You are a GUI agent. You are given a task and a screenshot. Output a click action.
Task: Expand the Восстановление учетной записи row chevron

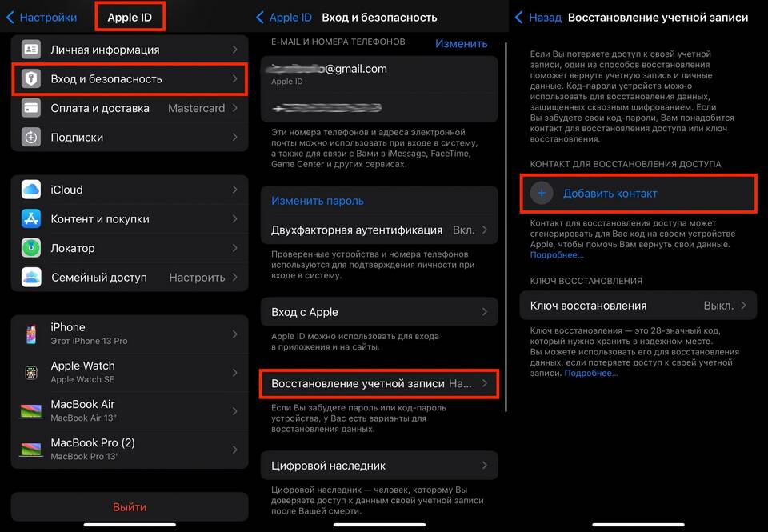pos(485,383)
